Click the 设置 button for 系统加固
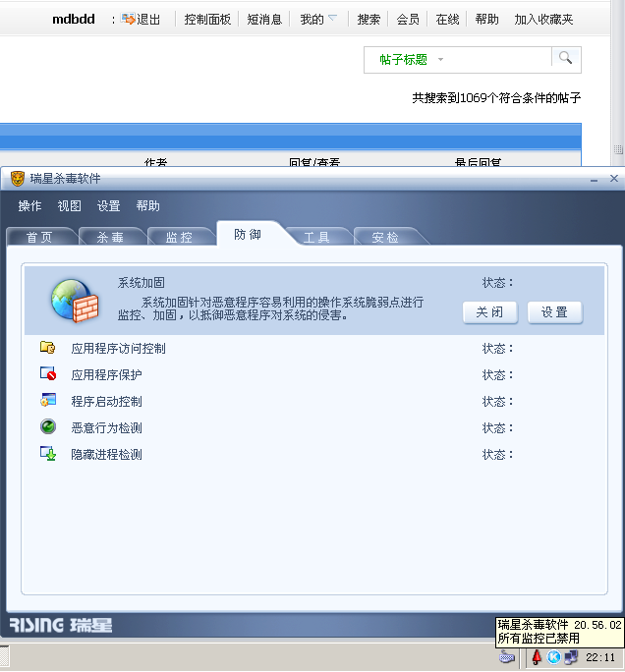Viewport: 625px width, 672px height. click(x=554, y=312)
